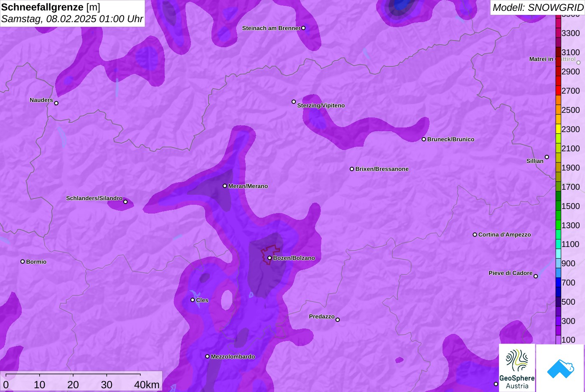Click the blue cloud arrow logo

click(560, 369)
